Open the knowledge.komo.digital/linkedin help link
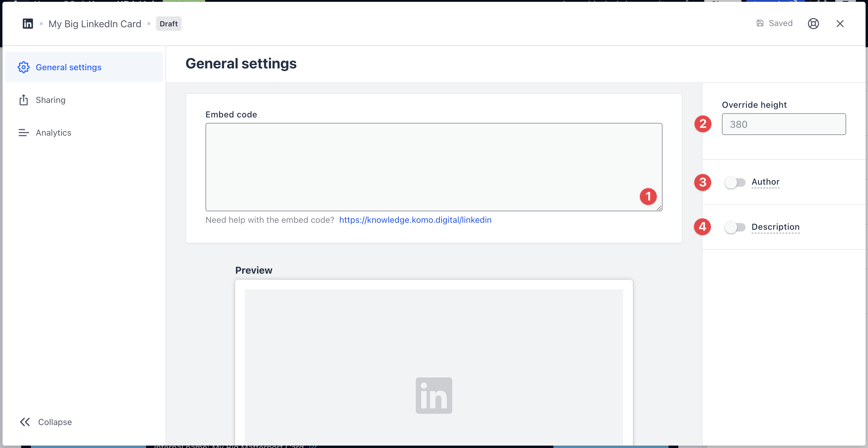The height and width of the screenshot is (448, 868). [x=415, y=220]
